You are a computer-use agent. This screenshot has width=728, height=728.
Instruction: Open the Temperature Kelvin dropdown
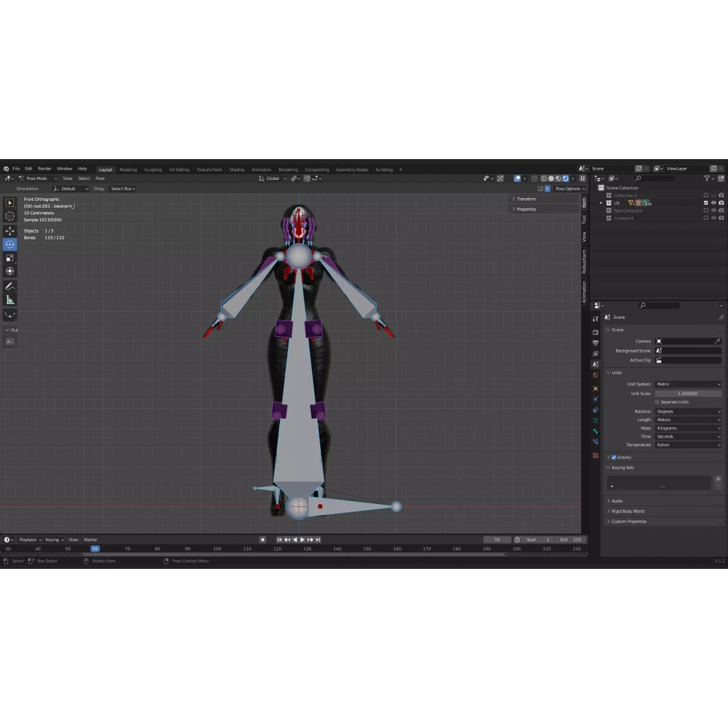(688, 446)
